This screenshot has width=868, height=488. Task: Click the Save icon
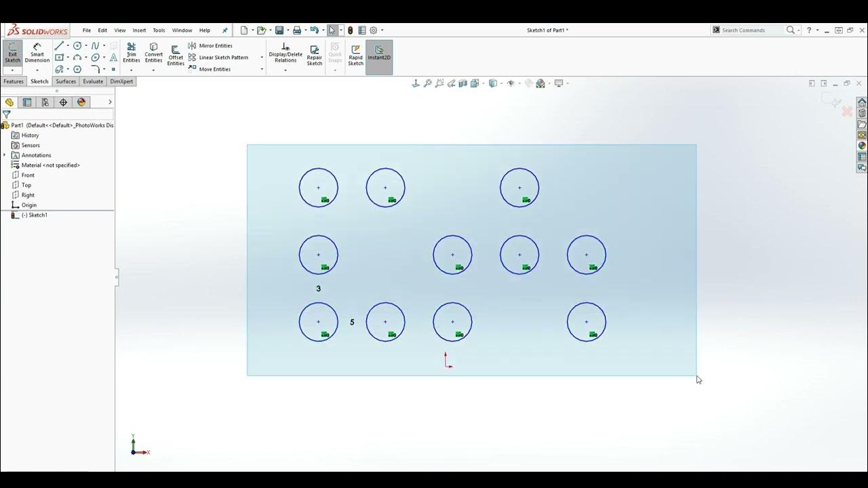(x=279, y=30)
